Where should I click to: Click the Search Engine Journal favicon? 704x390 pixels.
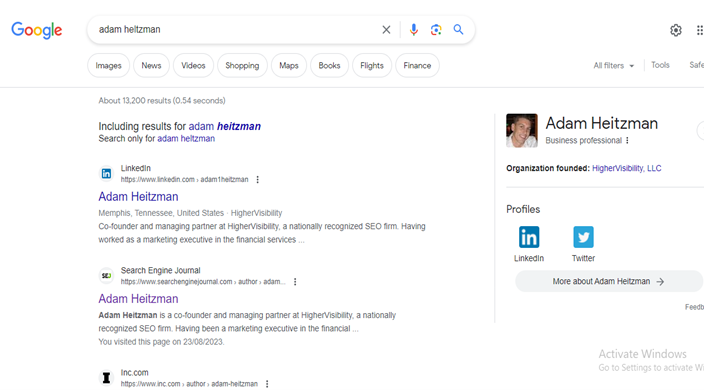click(106, 276)
